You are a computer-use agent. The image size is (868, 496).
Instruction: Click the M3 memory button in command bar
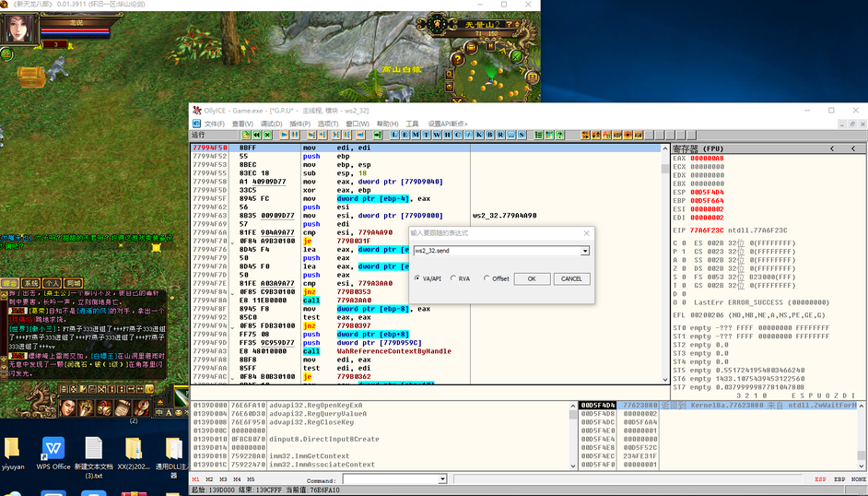tap(223, 479)
